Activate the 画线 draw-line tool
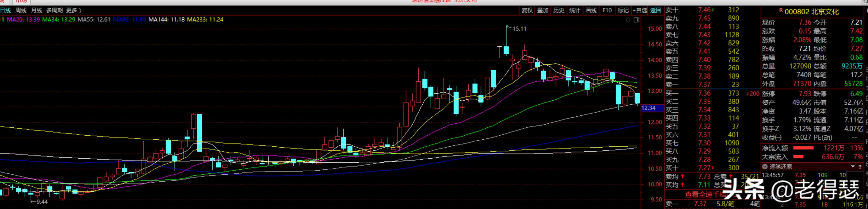 591,10
